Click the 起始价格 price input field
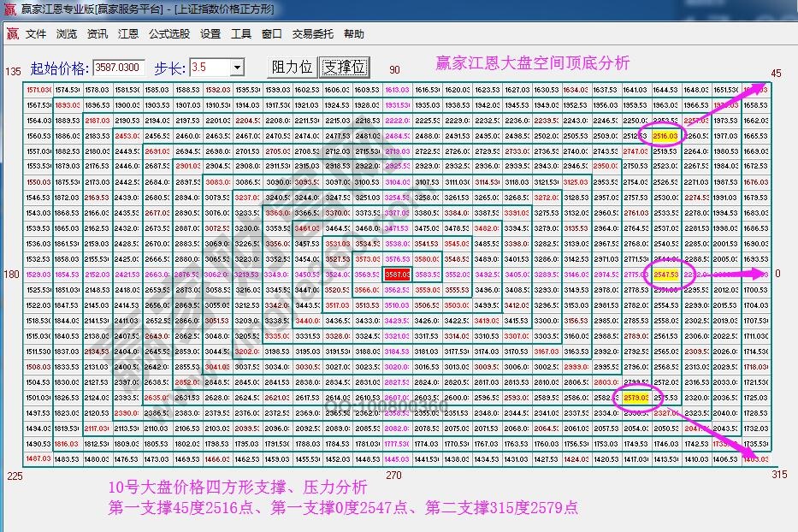The width and height of the screenshot is (798, 532). tap(120, 67)
